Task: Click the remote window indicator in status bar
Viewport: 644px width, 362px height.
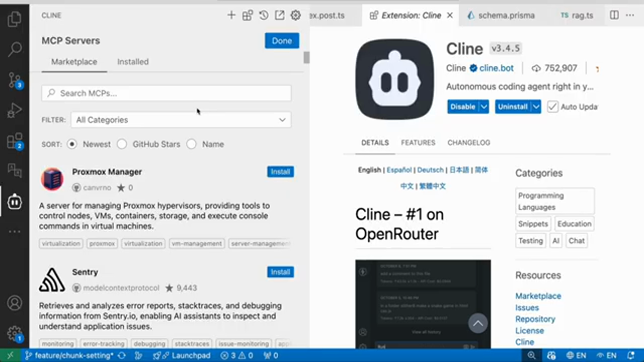Action: 10,355
